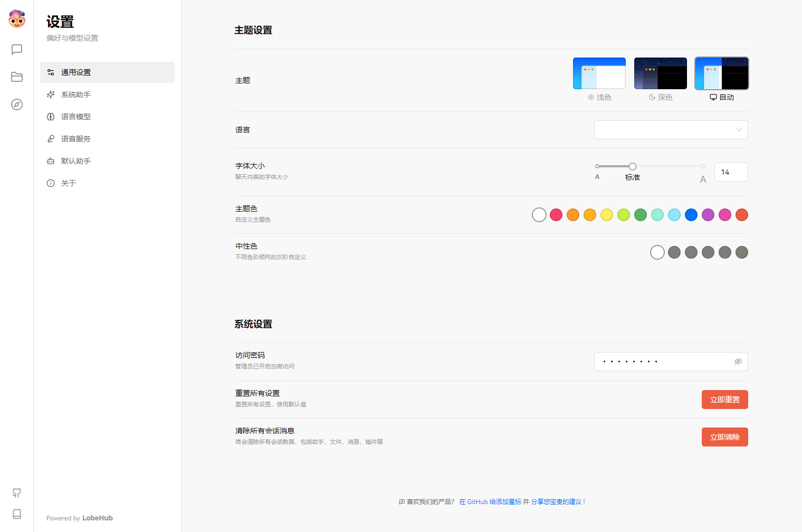
Task: Toggle password visibility eye icon
Action: [738, 362]
